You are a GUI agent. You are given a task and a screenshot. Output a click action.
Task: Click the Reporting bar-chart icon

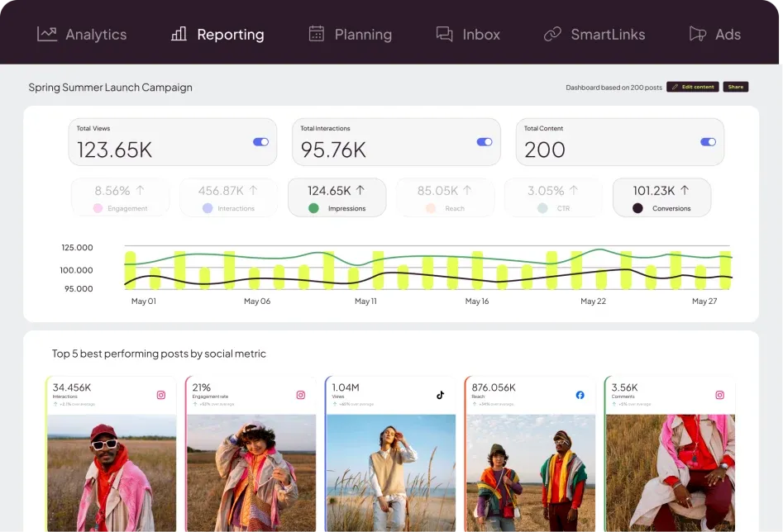tap(179, 34)
